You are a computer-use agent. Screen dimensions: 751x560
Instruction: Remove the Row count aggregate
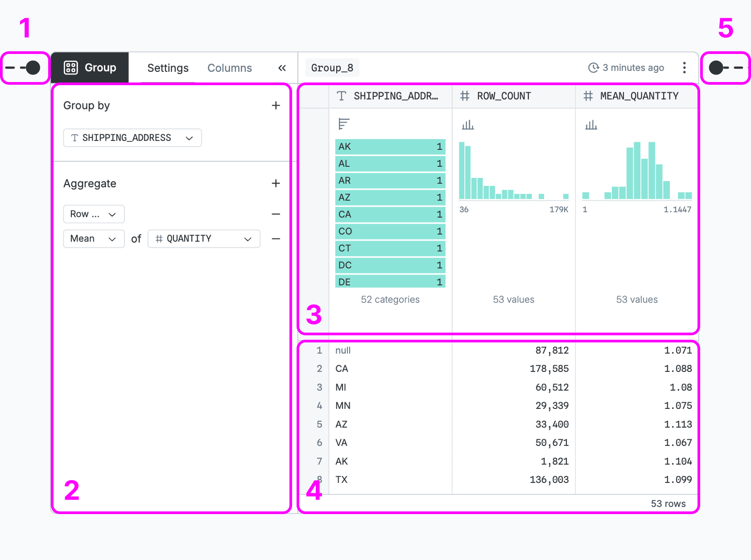(276, 214)
